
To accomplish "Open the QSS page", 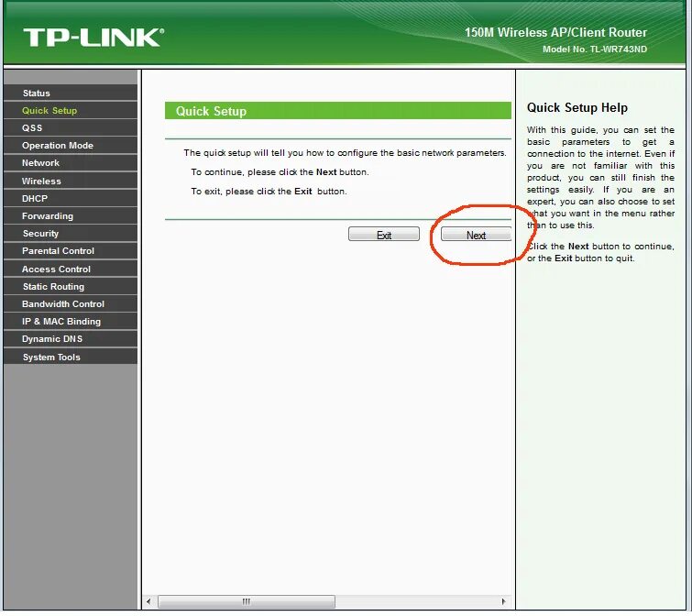I will [71, 128].
